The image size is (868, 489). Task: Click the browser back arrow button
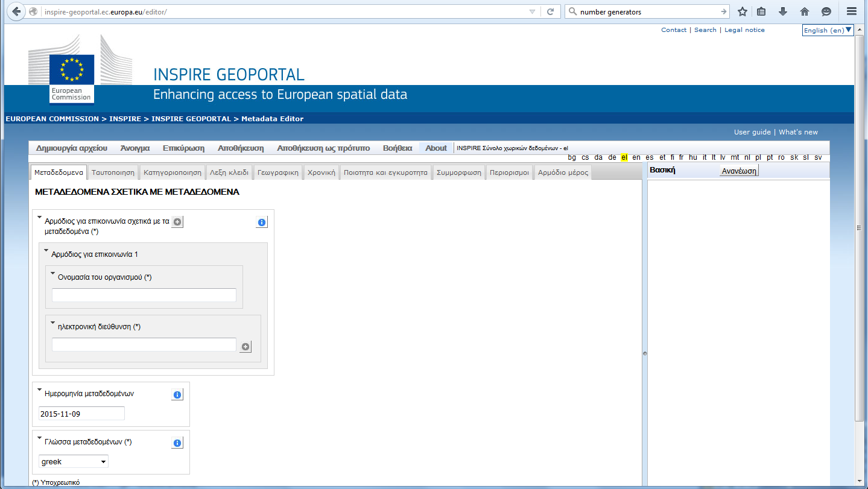16,11
